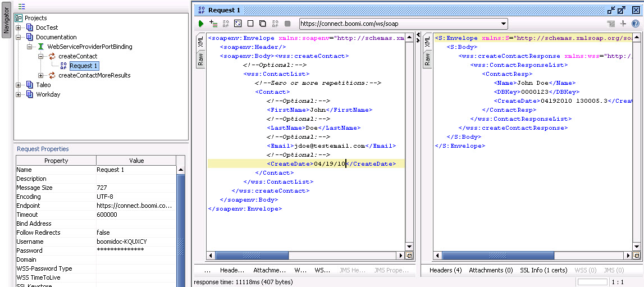Submit the request with the green play arrow
644x287 pixels.
click(x=201, y=24)
